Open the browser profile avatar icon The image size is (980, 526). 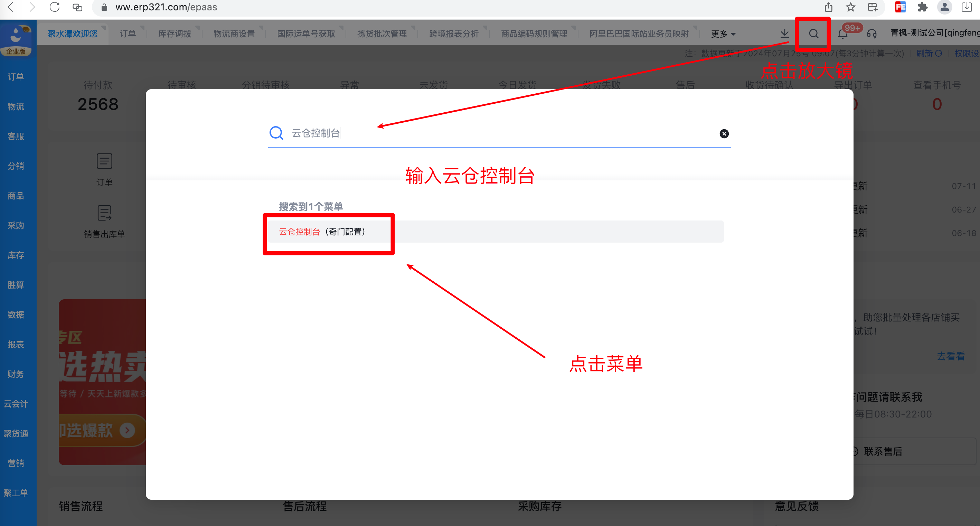(x=945, y=7)
